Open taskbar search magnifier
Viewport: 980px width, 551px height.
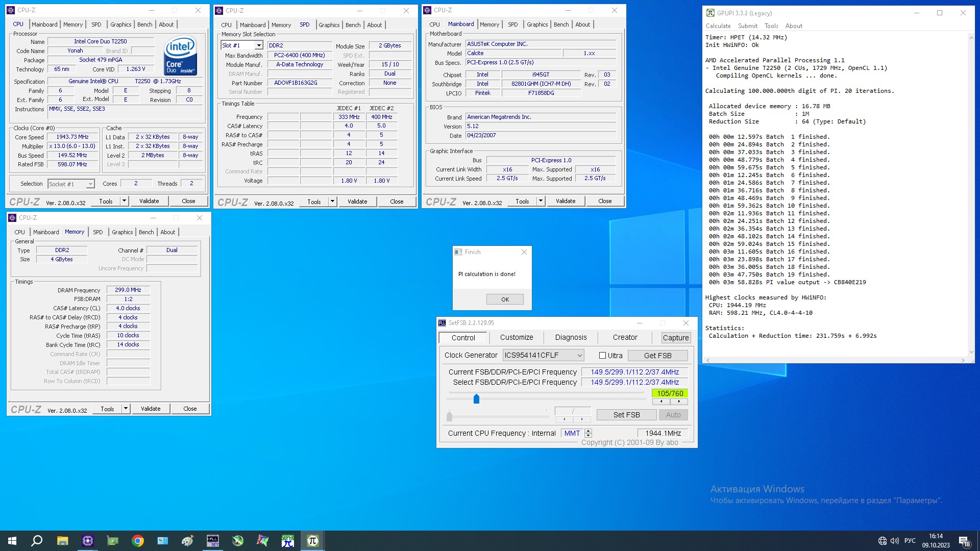(x=37, y=541)
